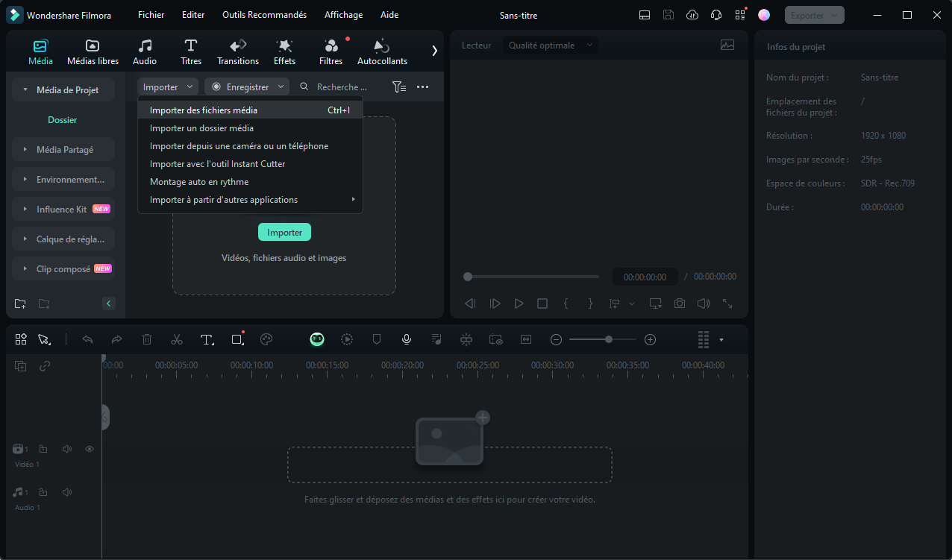
Task: Click the play button in player
Action: (519, 303)
